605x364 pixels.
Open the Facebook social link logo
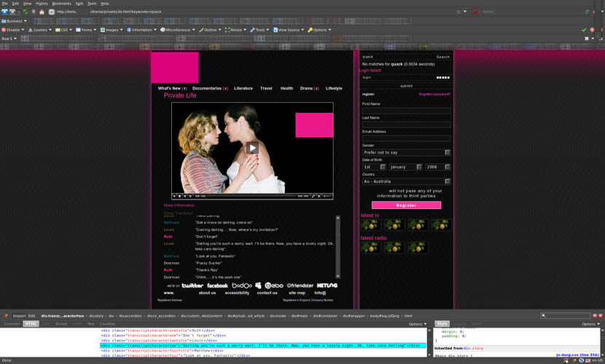click(x=218, y=285)
